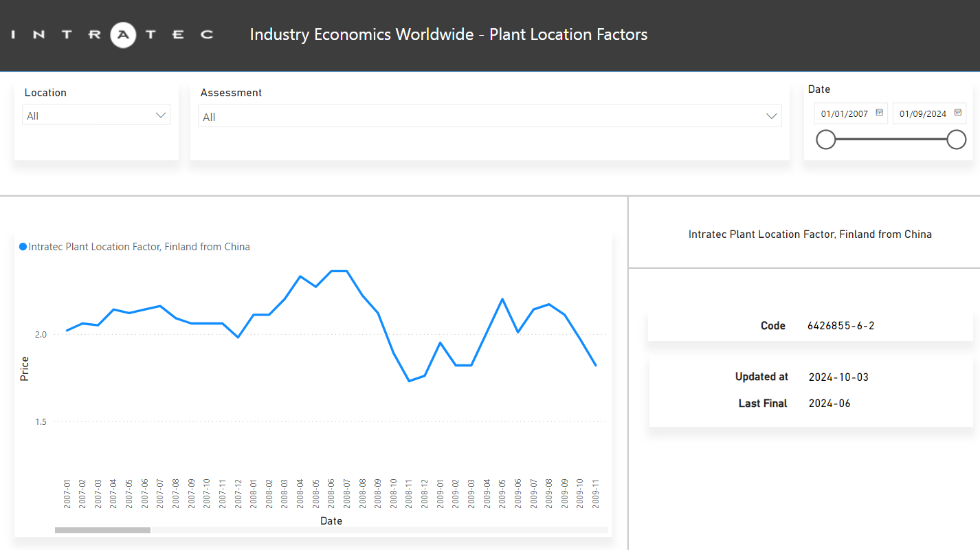The image size is (980, 550).
Task: Open the start date calendar picker icon
Action: [x=879, y=113]
